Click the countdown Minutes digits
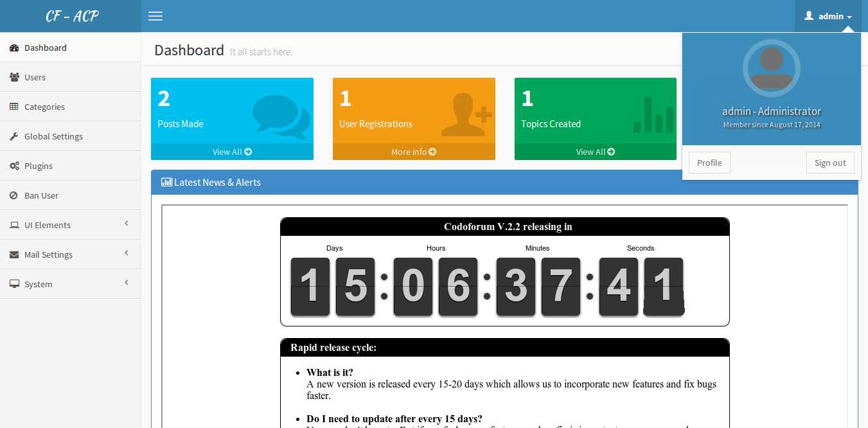 (538, 287)
